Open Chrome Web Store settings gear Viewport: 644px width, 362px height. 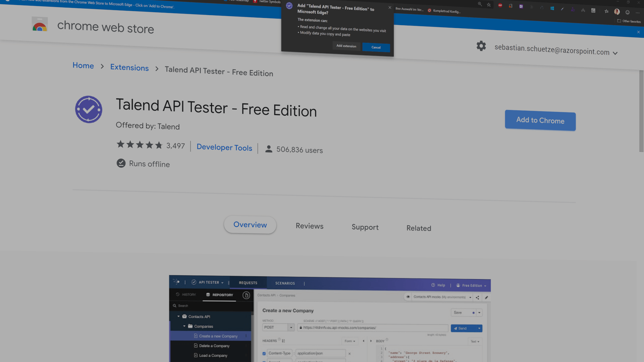click(x=481, y=46)
